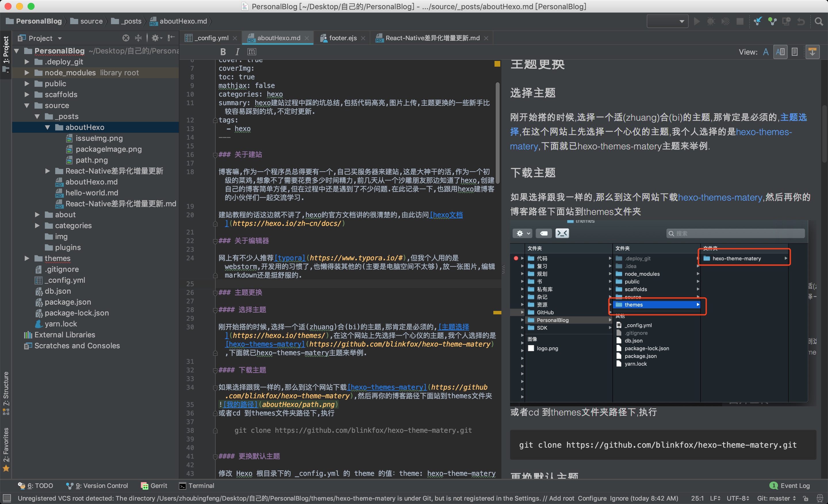Click the 主题选择 link in preview
The height and width of the screenshot is (504, 828).
(x=793, y=117)
